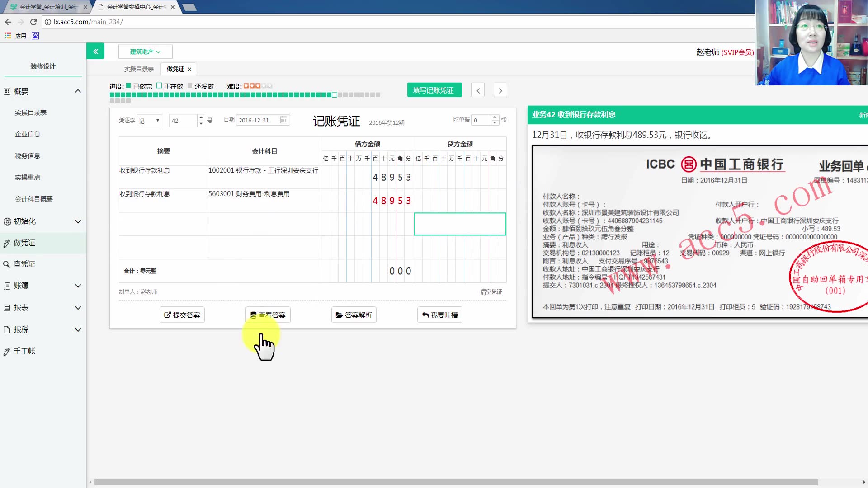Open 企业信息 in sidebar
868x488 pixels.
point(28,134)
